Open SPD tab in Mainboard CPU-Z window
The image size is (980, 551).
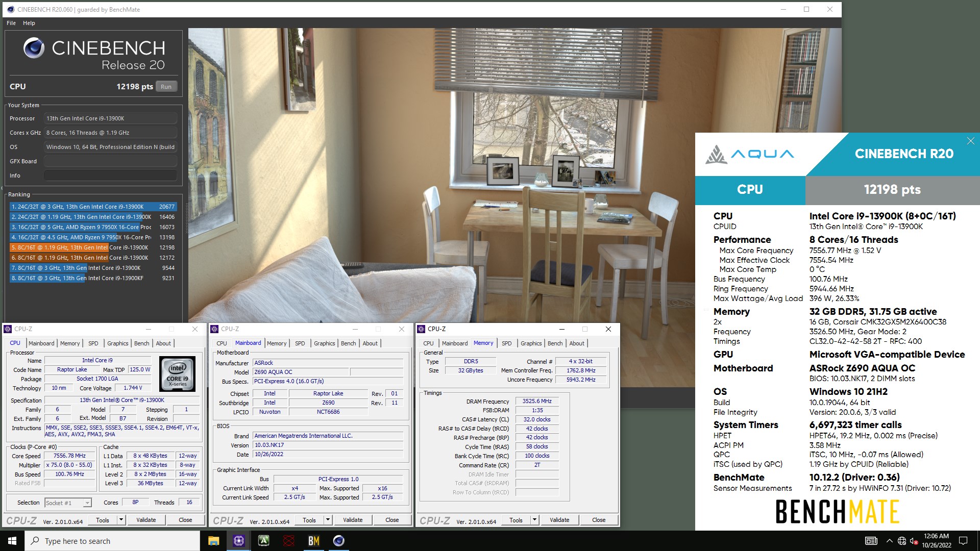[300, 343]
